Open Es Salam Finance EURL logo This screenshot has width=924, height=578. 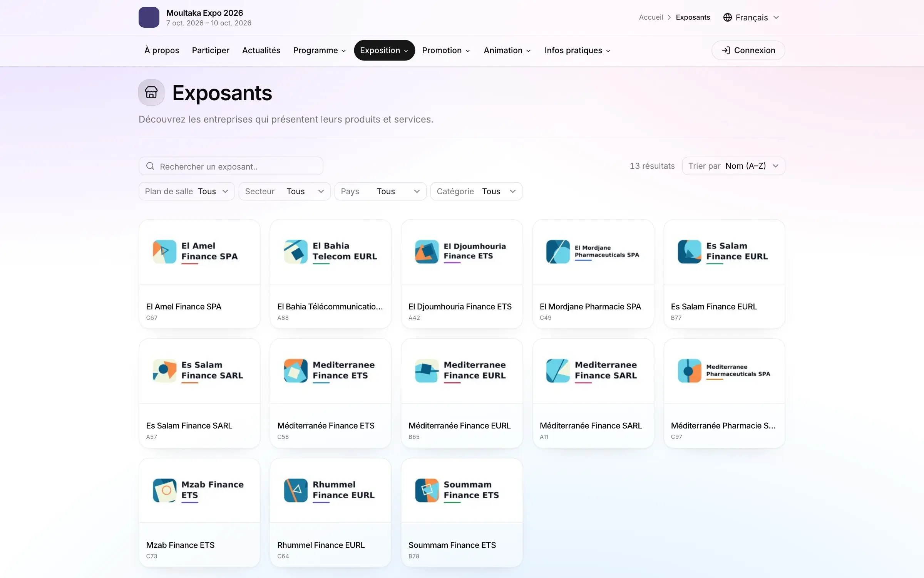(723, 252)
